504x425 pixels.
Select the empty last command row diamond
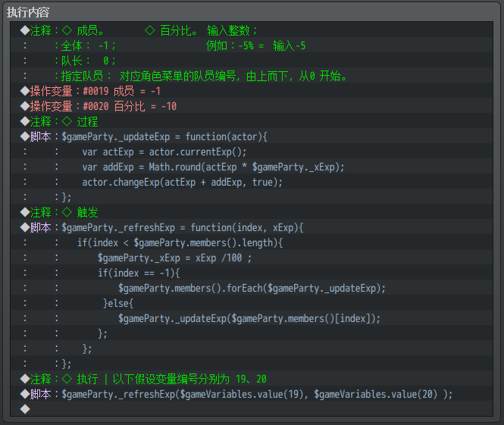pos(25,409)
